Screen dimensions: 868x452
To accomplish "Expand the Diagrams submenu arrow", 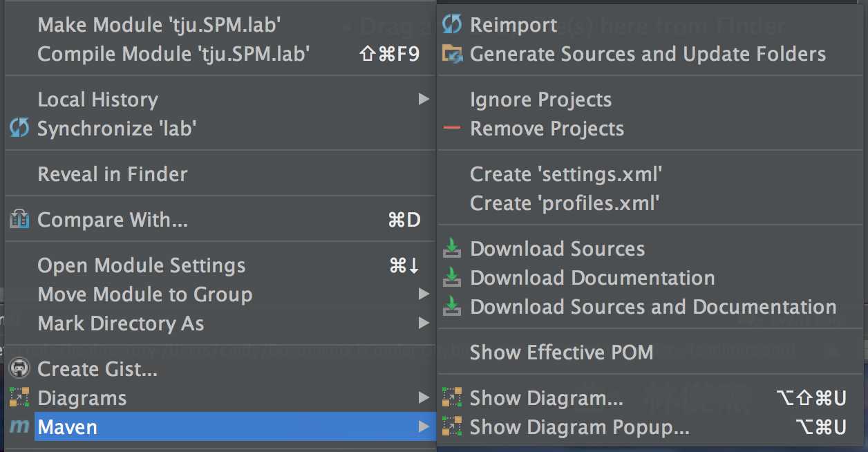I will pos(424,398).
